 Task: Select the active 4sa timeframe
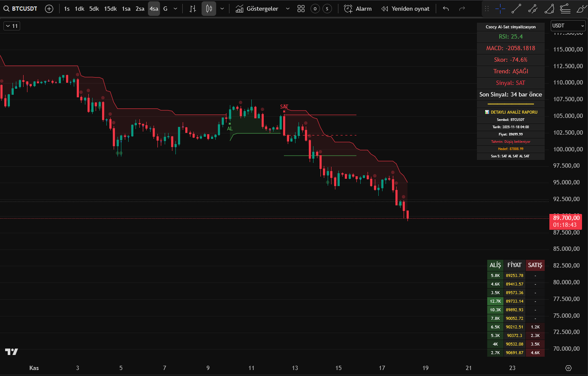coord(154,9)
